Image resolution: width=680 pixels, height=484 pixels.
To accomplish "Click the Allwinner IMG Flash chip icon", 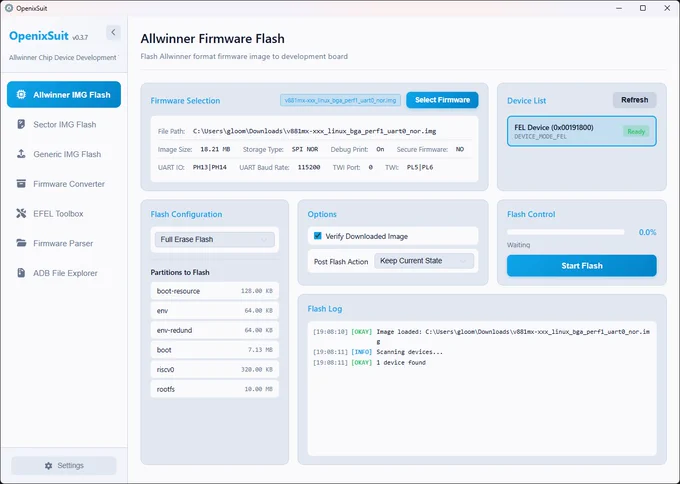I will [21, 95].
